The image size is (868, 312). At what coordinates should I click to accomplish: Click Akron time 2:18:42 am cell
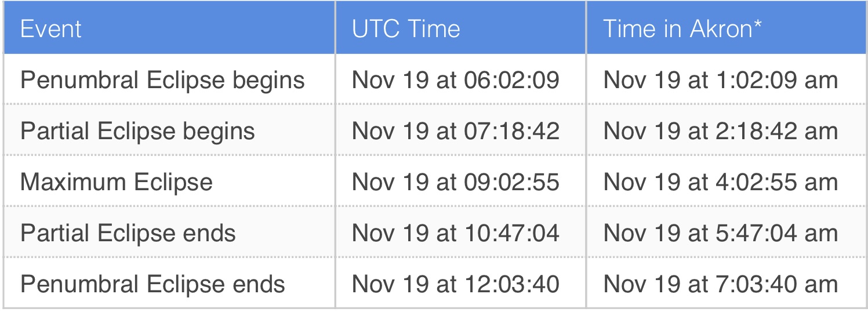pyautogui.click(x=720, y=131)
